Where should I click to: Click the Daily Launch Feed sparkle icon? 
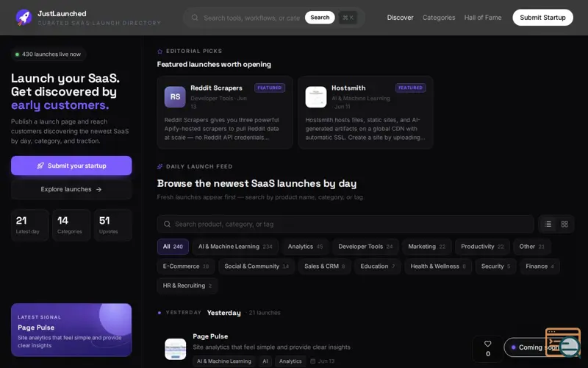[x=159, y=166]
